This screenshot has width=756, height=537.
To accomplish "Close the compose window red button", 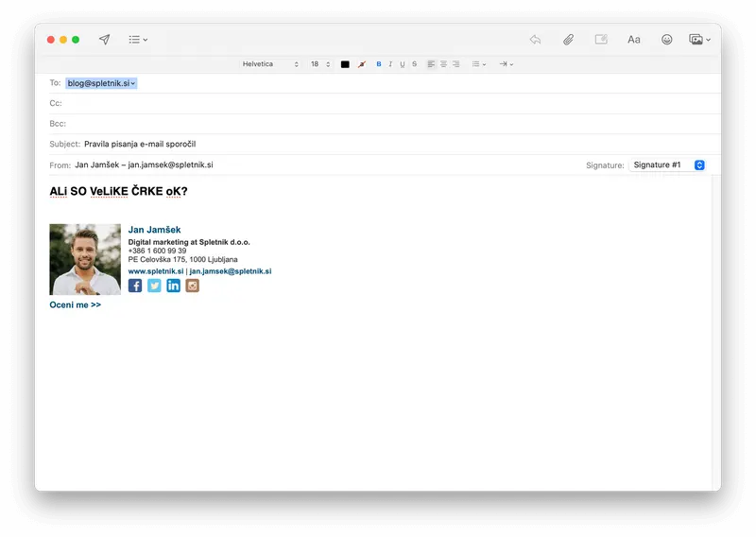I will (x=51, y=40).
